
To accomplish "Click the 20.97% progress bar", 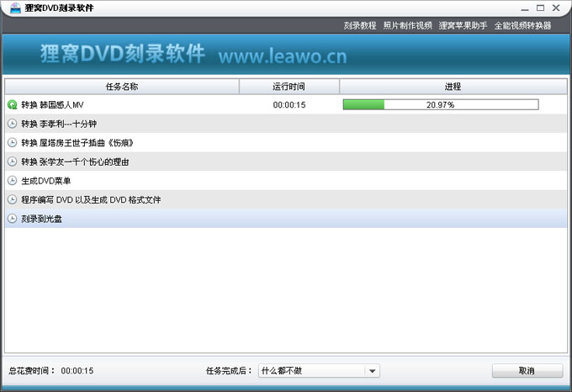I will point(441,105).
